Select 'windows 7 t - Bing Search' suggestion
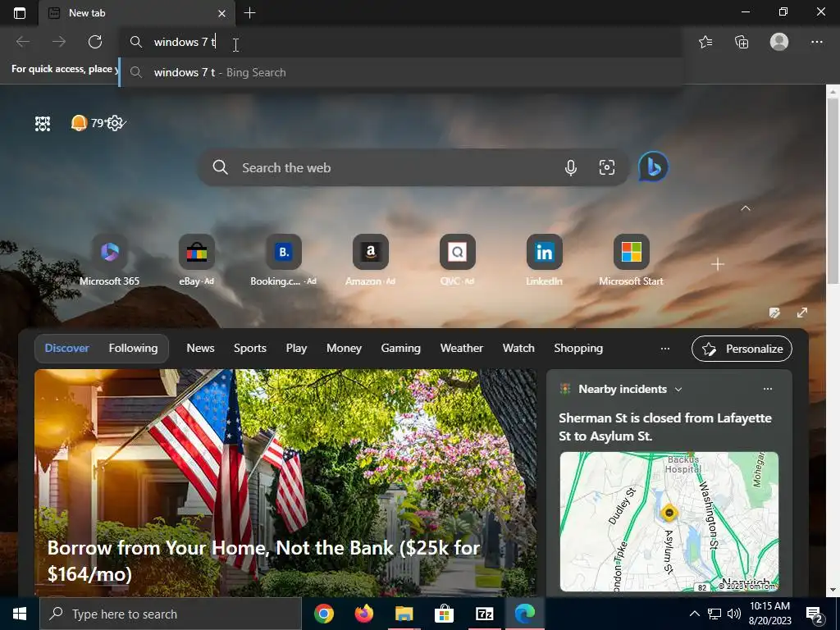840x630 pixels. point(400,72)
